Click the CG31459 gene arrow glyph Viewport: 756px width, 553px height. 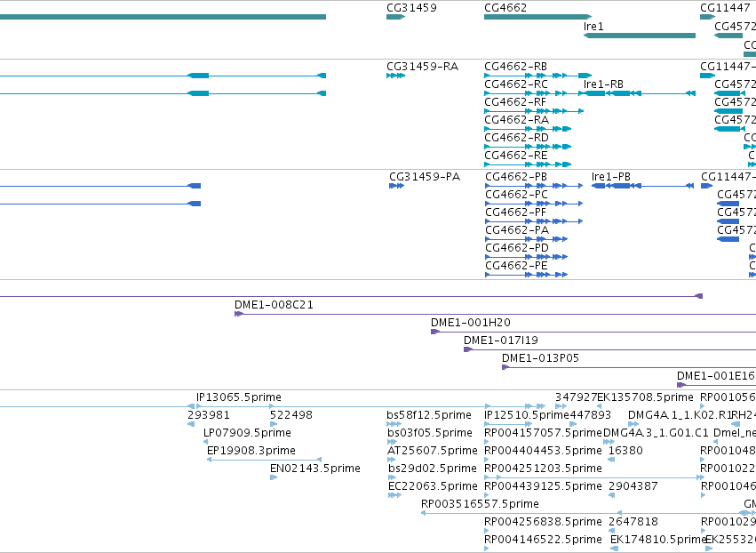tap(396, 17)
